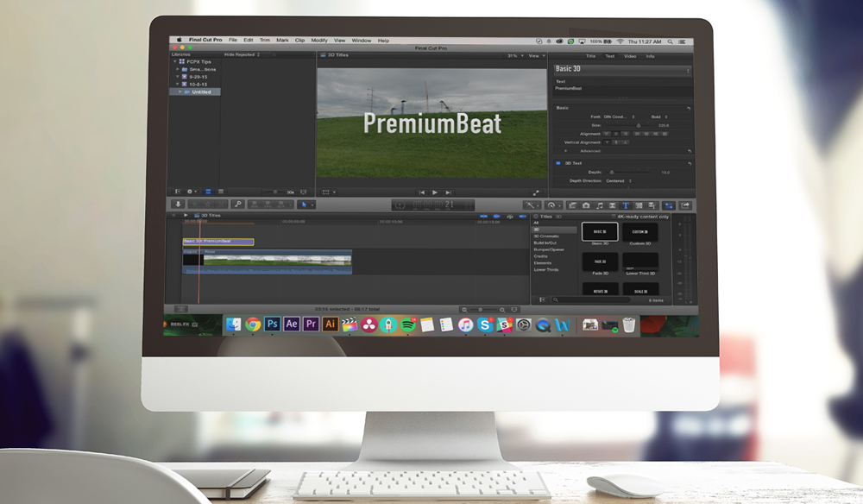Open the Clip menu
This screenshot has width=863, height=504.
coord(299,41)
